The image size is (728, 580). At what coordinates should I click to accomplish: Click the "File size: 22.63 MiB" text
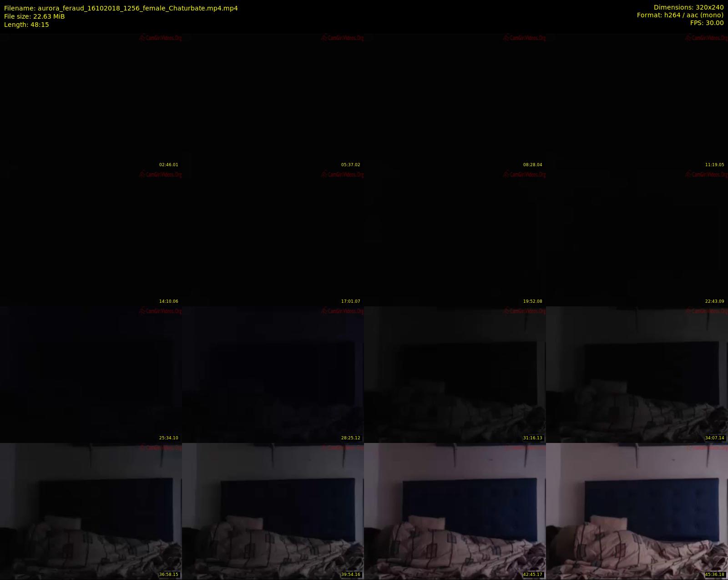35,16
